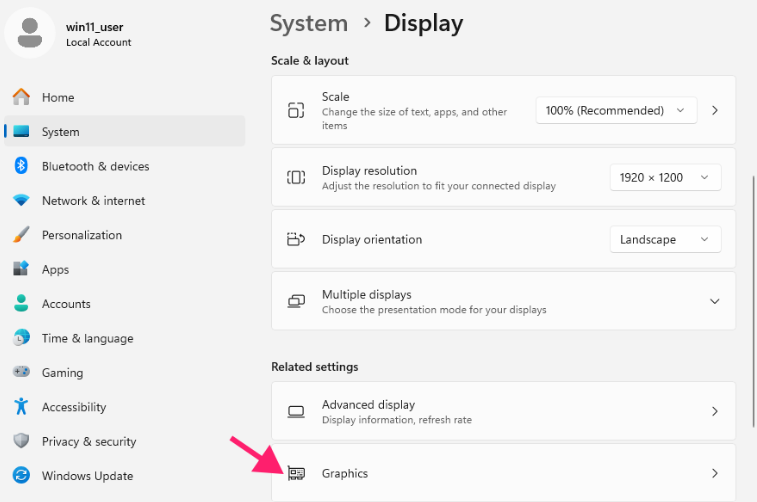The image size is (757, 502).
Task: Click the Multiple displays label
Action: (366, 294)
